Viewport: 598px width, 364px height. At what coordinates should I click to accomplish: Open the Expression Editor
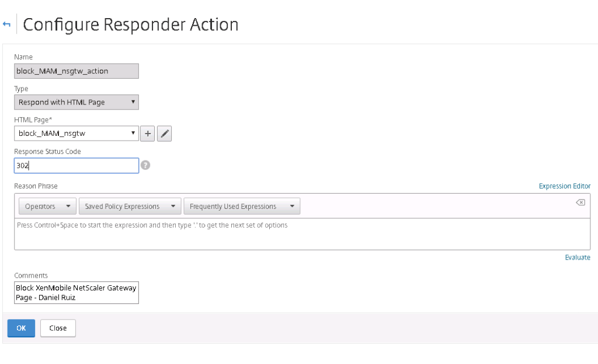pos(564,185)
